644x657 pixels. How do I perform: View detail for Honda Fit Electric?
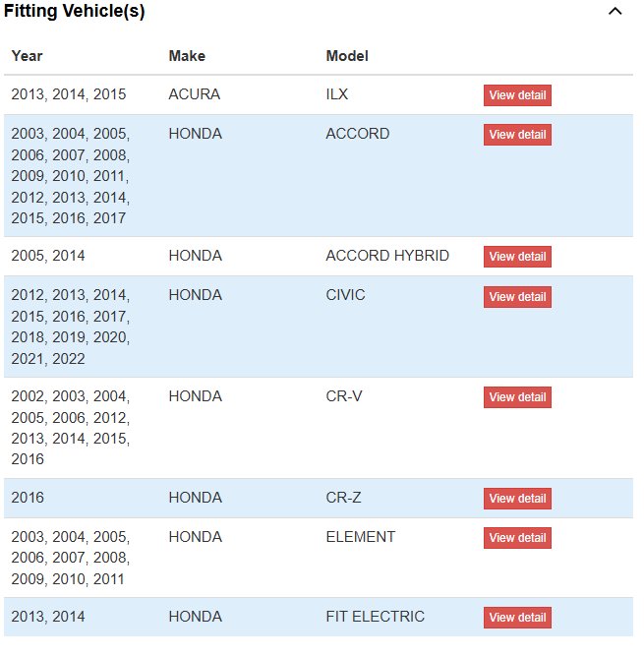coord(517,618)
